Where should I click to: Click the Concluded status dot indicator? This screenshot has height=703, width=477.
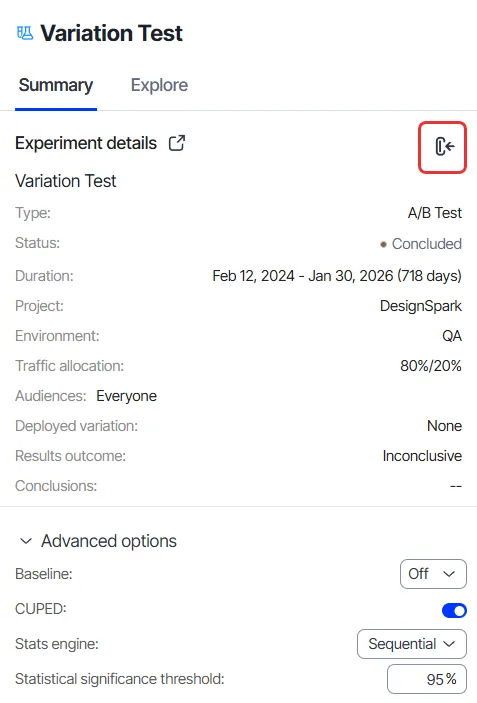(x=383, y=244)
